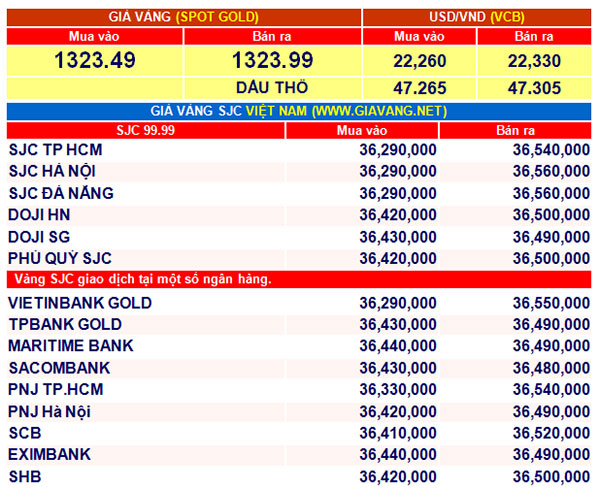Click SJC ĐÀ NẴNG buy price 36,290,000
600x489 pixels.
click(x=398, y=193)
